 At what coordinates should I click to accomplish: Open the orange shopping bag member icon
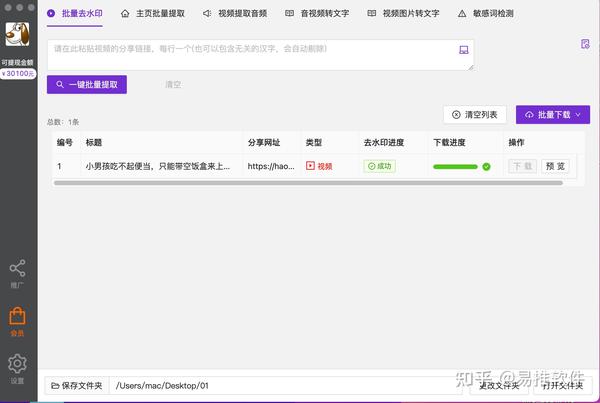[17, 317]
